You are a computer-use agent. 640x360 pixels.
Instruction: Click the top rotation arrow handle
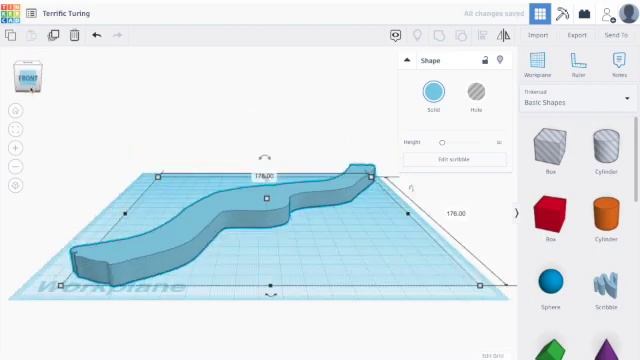click(x=264, y=157)
